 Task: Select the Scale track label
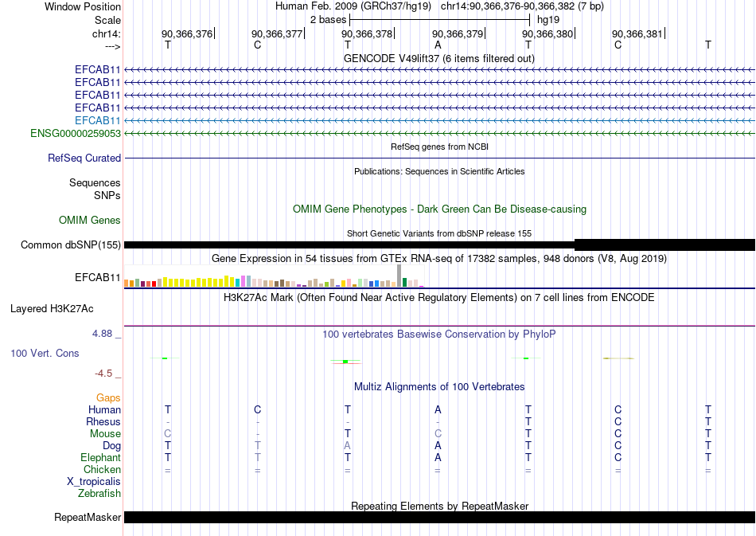click(x=107, y=20)
